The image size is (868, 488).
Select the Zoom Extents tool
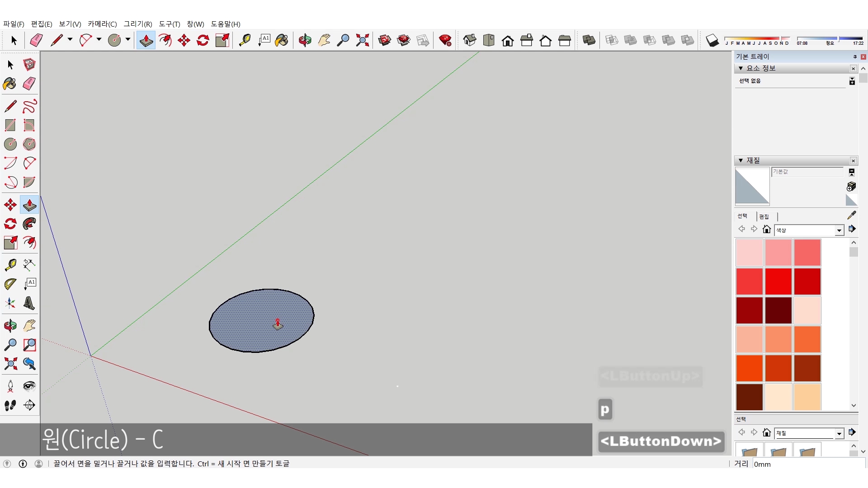[x=10, y=364]
